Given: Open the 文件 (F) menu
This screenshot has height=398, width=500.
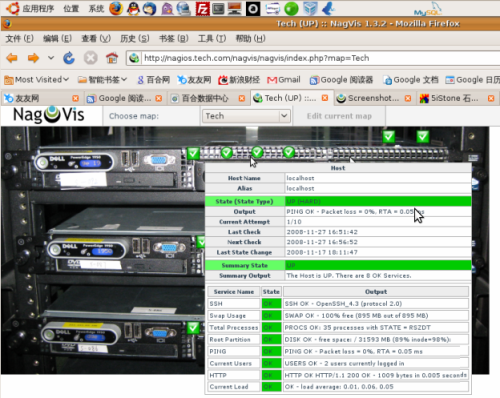Looking at the screenshot, I should [x=19, y=39].
